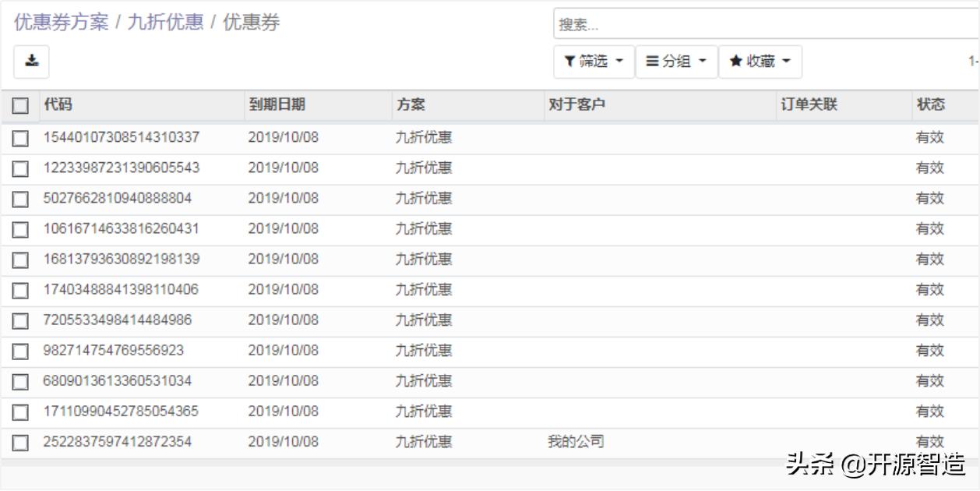Expand the 收藏 dropdown arrow

point(788,61)
